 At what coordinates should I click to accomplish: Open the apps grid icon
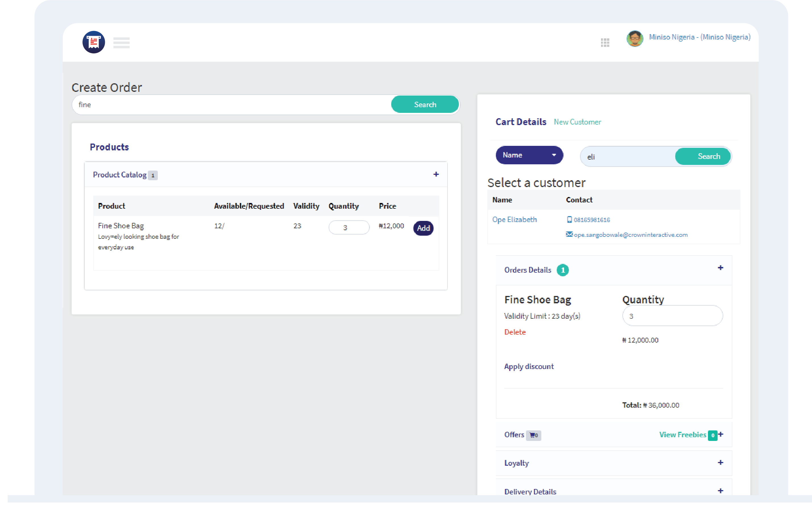point(605,42)
